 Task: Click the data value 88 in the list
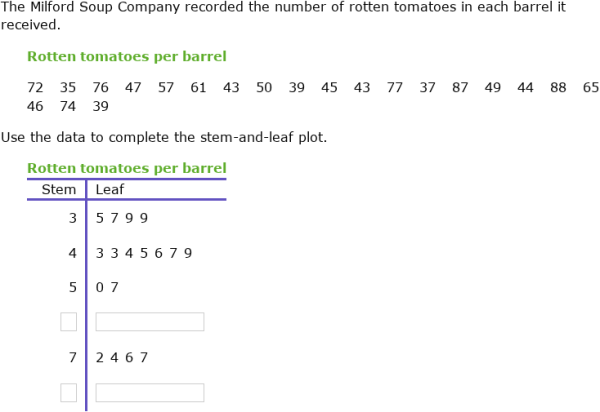(x=558, y=88)
